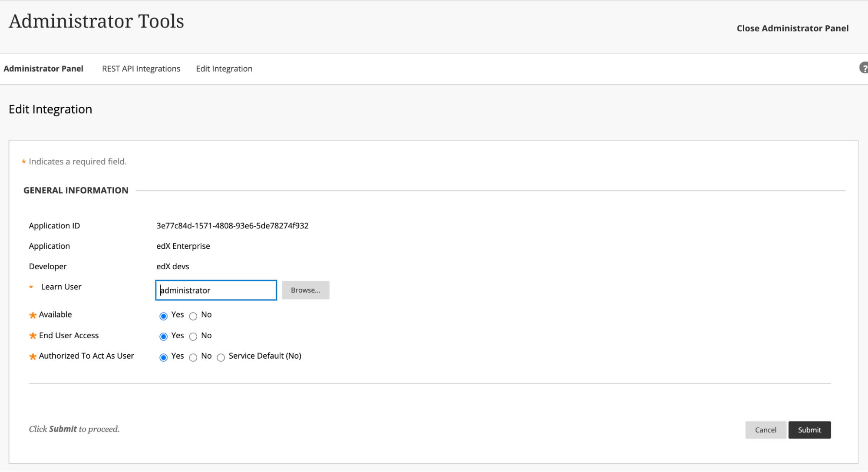Select the Edit Integration breadcrumb item
868x472 pixels.
[x=224, y=68]
